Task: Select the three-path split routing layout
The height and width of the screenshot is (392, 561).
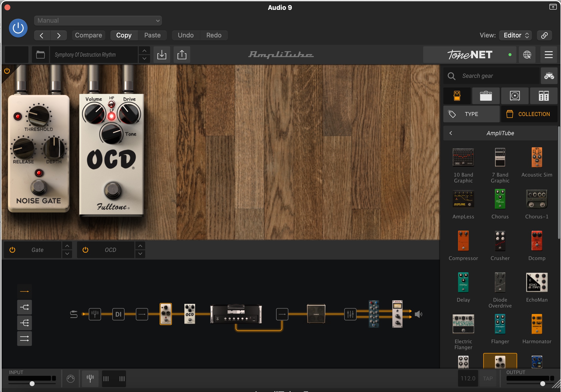Action: [x=24, y=323]
